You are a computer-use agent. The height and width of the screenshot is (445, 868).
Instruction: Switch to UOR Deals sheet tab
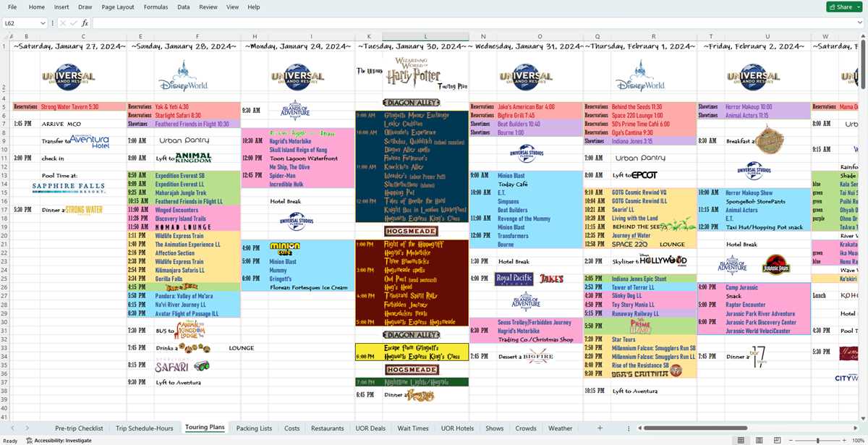(370, 428)
